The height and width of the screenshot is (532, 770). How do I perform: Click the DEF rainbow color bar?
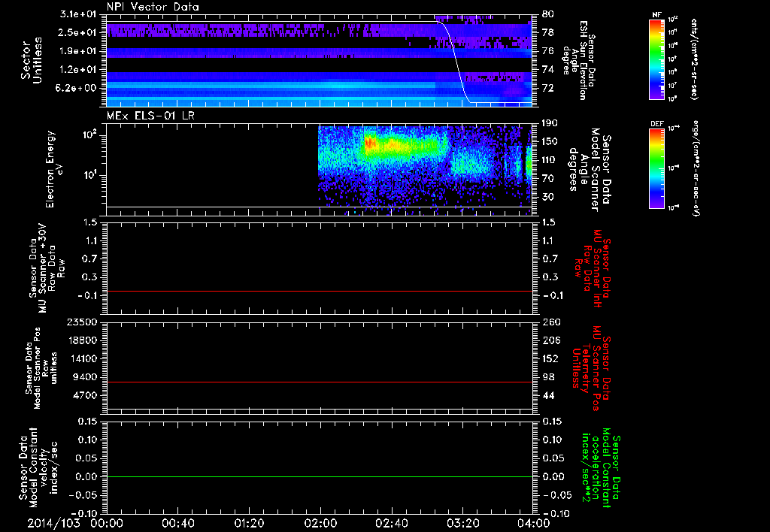tap(657, 168)
